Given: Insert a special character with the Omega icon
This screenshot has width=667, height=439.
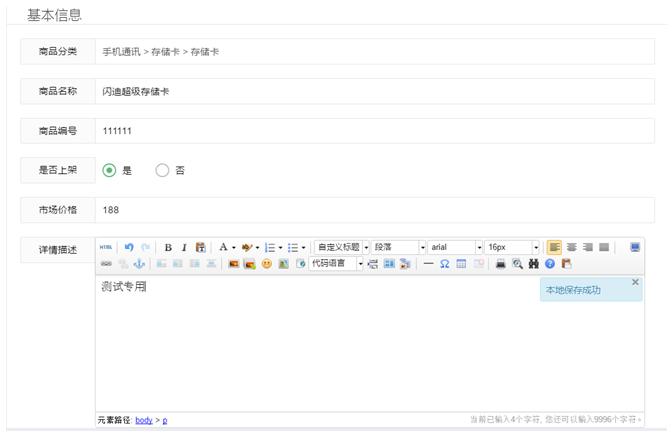Looking at the screenshot, I should click(x=445, y=264).
